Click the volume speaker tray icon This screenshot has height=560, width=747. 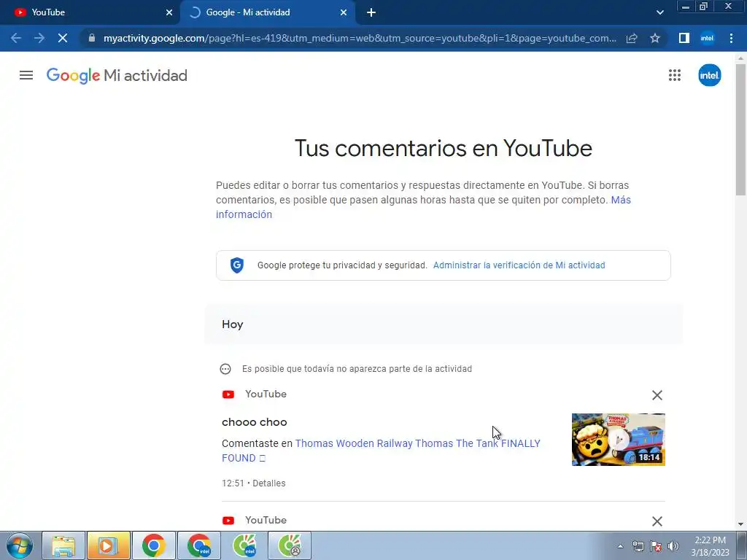click(673, 546)
